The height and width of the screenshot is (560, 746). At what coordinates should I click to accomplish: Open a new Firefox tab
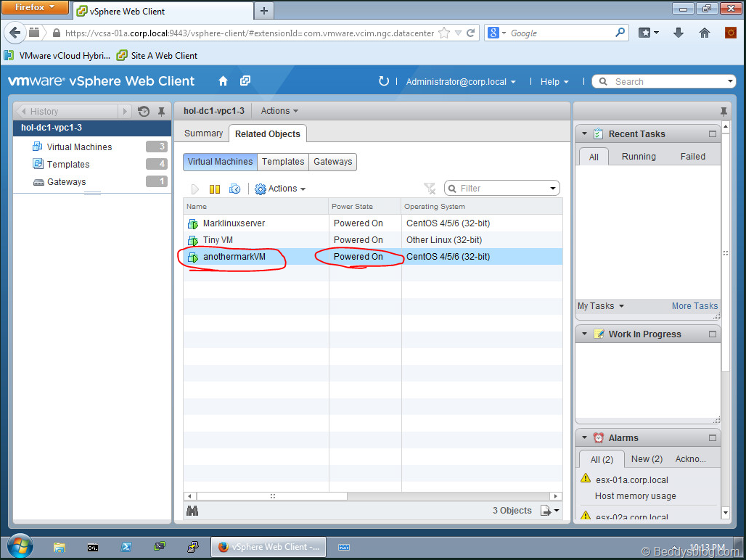tap(264, 11)
